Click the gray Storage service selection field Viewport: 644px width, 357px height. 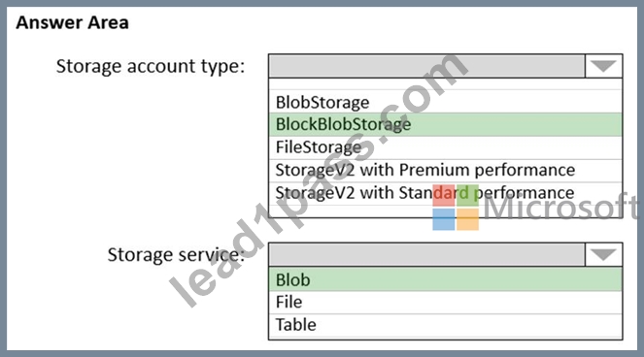point(426,255)
